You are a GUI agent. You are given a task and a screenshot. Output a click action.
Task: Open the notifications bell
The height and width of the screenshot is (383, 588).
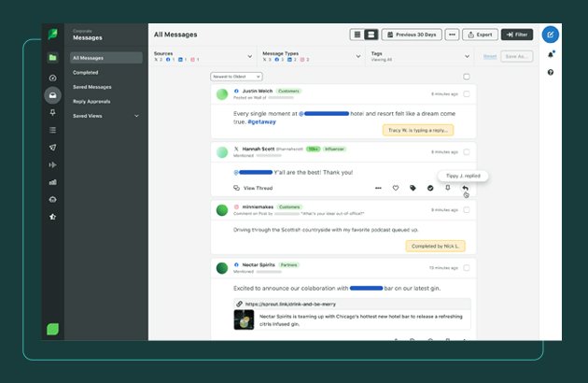click(551, 54)
